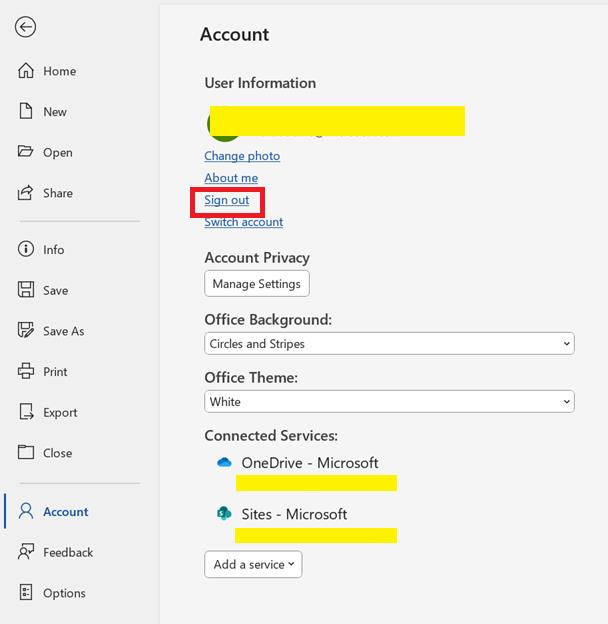Open the Print menu entry
Image resolution: width=608 pixels, height=624 pixels.
click(x=55, y=372)
